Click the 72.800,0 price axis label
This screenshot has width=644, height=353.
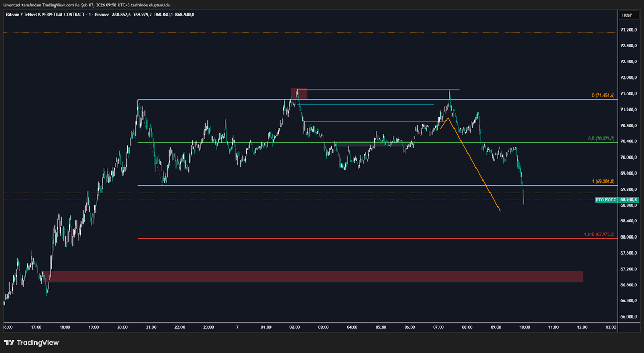628,46
